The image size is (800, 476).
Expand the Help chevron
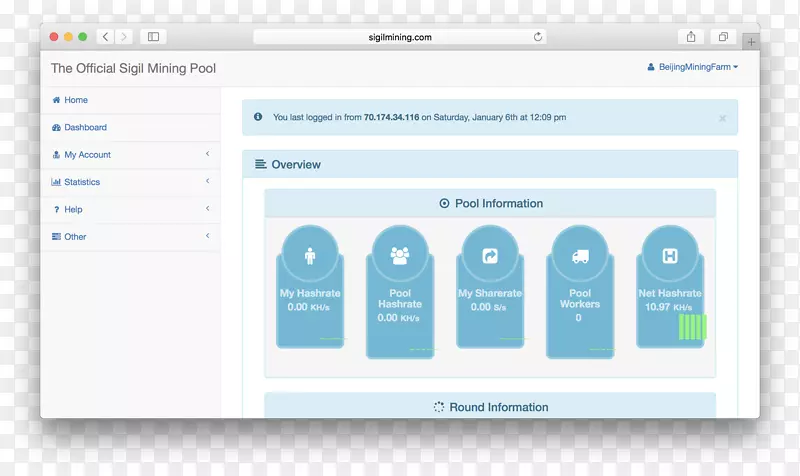[208, 208]
